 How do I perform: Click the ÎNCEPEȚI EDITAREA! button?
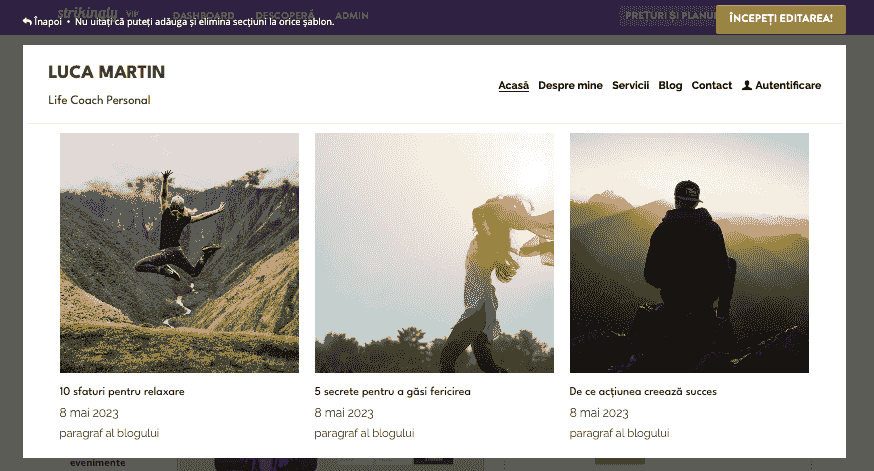coord(780,19)
